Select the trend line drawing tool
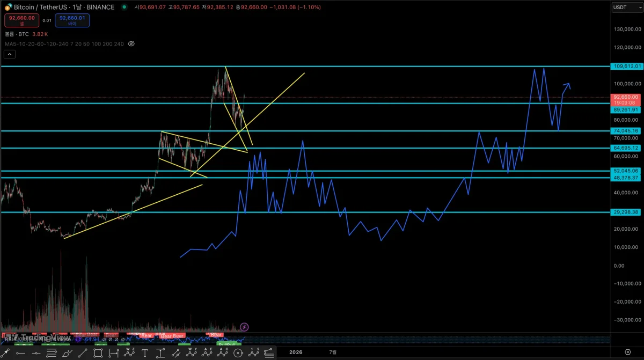644x360 pixels. click(83, 353)
